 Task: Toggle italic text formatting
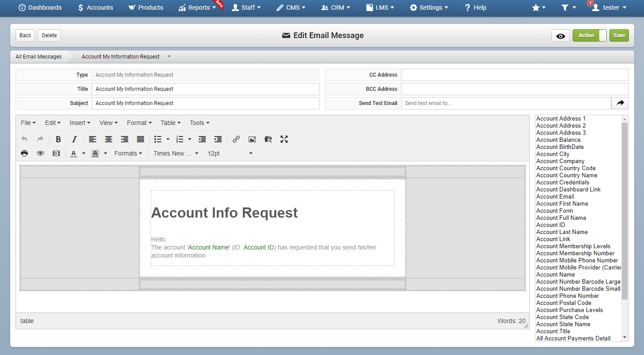click(74, 139)
